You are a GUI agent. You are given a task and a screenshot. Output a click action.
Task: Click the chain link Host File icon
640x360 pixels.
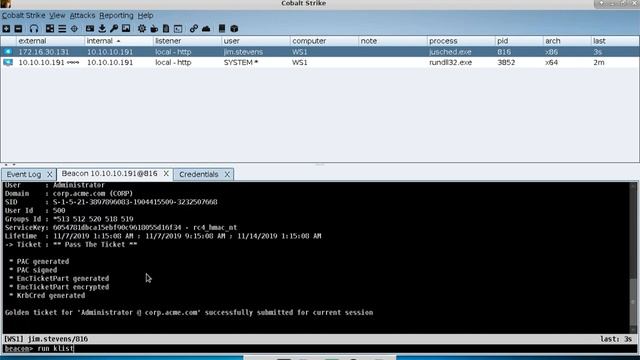[x=194, y=29]
